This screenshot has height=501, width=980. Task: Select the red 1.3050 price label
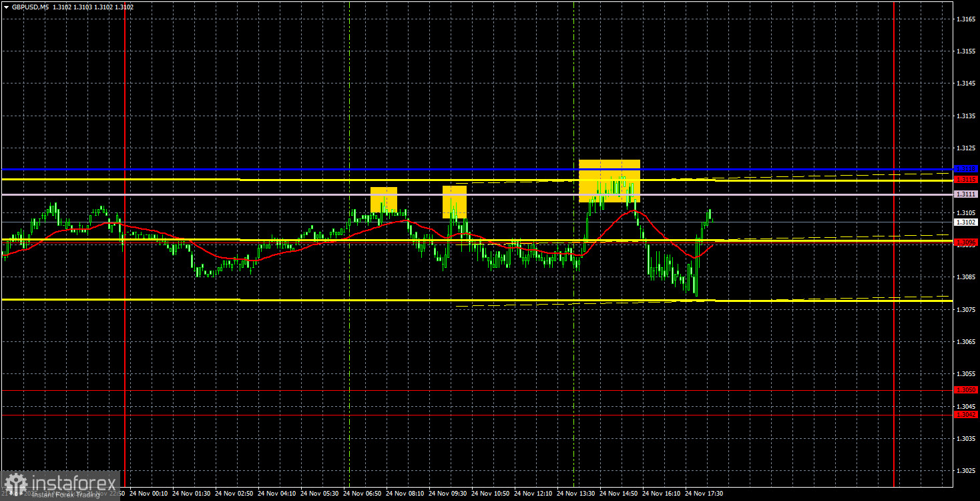pyautogui.click(x=967, y=389)
